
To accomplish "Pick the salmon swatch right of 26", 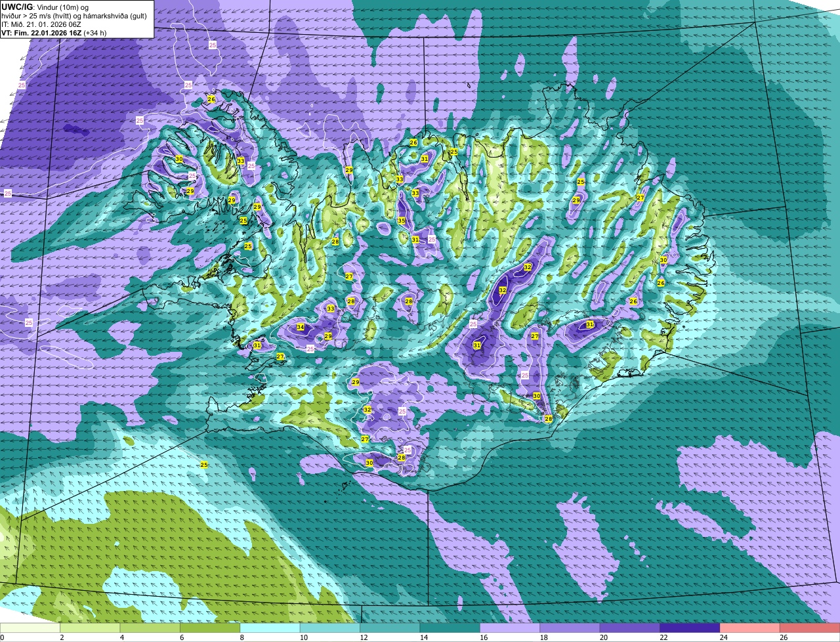I will (810, 628).
